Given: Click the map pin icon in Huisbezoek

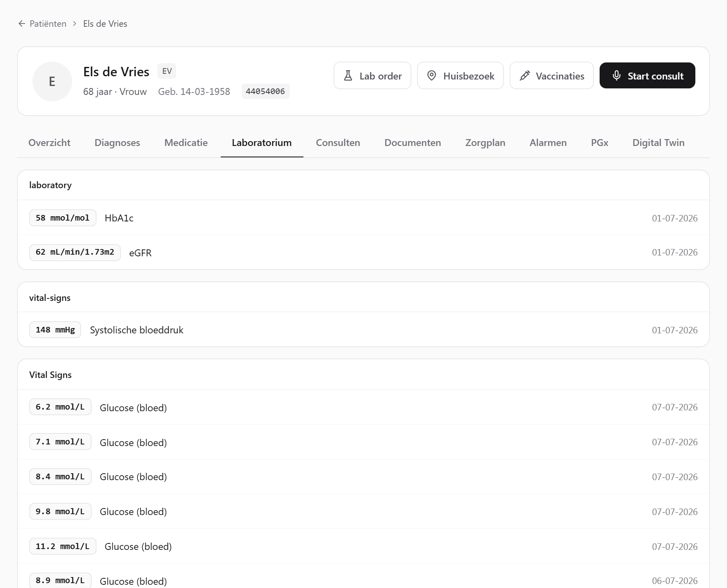Looking at the screenshot, I should pyautogui.click(x=432, y=76).
